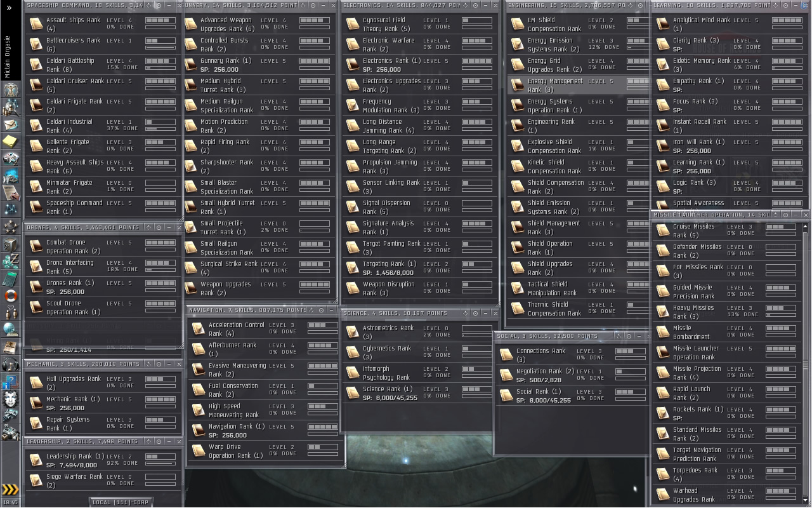Open the globe browser icon in sidebar
The width and height of the screenshot is (812, 508).
[x=10, y=330]
